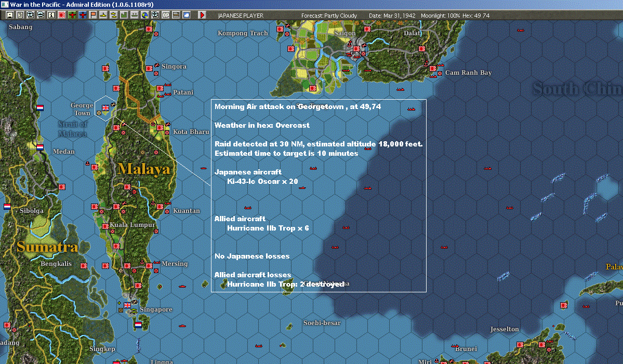The height and width of the screenshot is (364, 623).
Task: Select the Dutch flag beside Sibolga
Action: tap(7, 207)
